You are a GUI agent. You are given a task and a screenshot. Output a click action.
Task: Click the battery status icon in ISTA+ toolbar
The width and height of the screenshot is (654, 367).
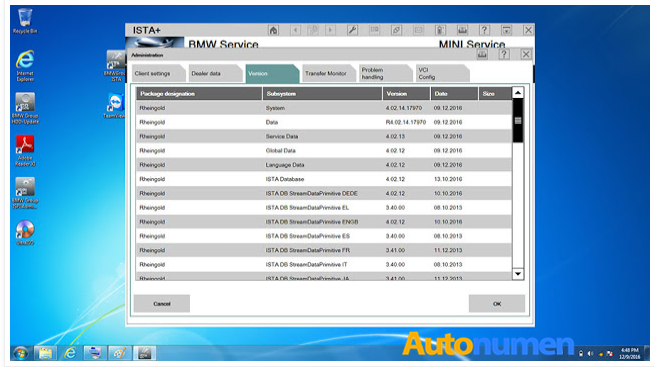coord(440,30)
